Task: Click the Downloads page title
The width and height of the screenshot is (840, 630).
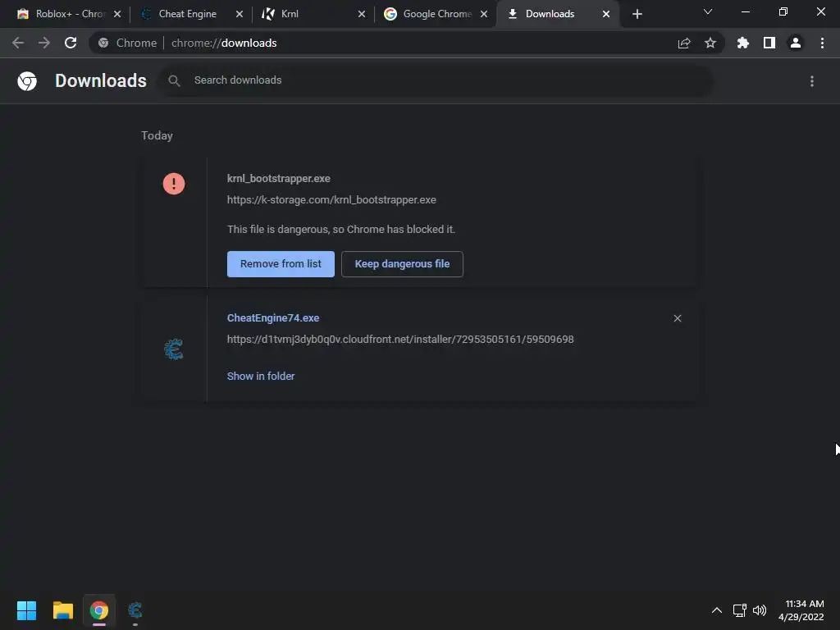Action: pyautogui.click(x=101, y=81)
